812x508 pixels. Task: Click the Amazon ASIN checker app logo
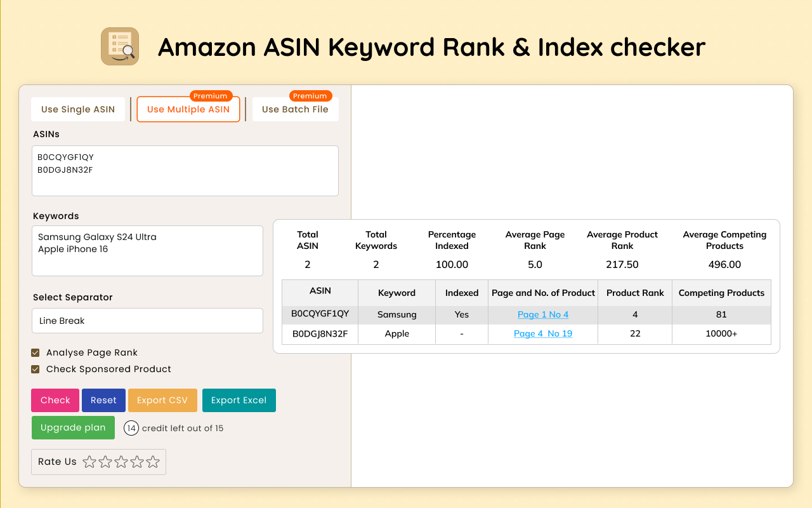[x=120, y=46]
